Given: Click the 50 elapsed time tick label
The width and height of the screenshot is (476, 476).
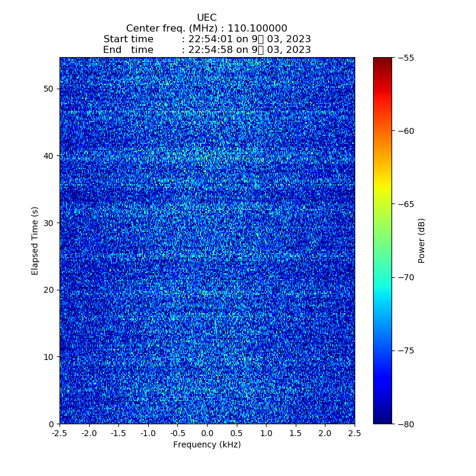Looking at the screenshot, I should [x=49, y=89].
